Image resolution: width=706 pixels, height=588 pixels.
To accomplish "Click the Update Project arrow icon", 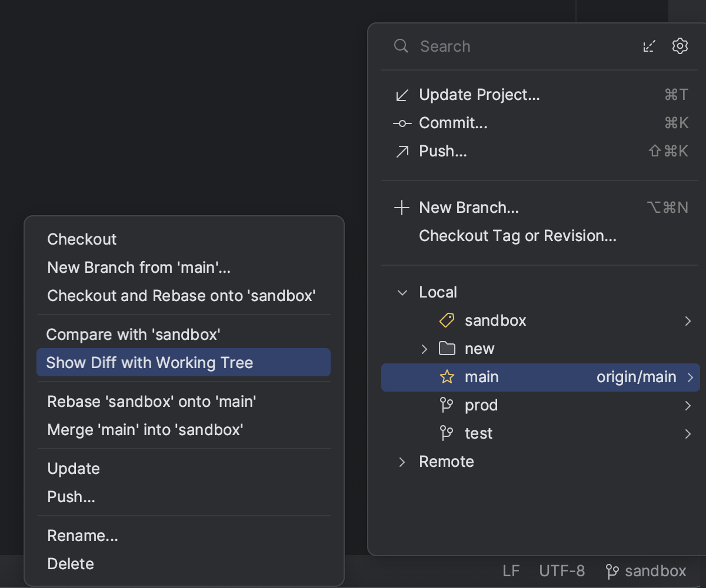I will (x=402, y=94).
